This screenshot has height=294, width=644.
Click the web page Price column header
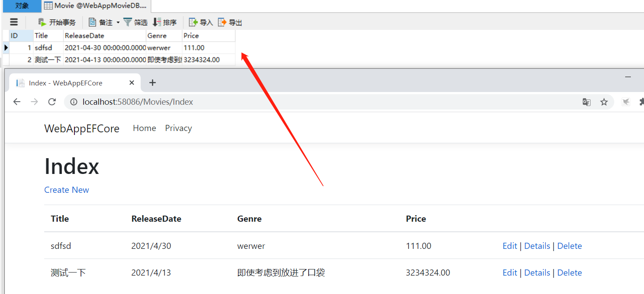(416, 219)
